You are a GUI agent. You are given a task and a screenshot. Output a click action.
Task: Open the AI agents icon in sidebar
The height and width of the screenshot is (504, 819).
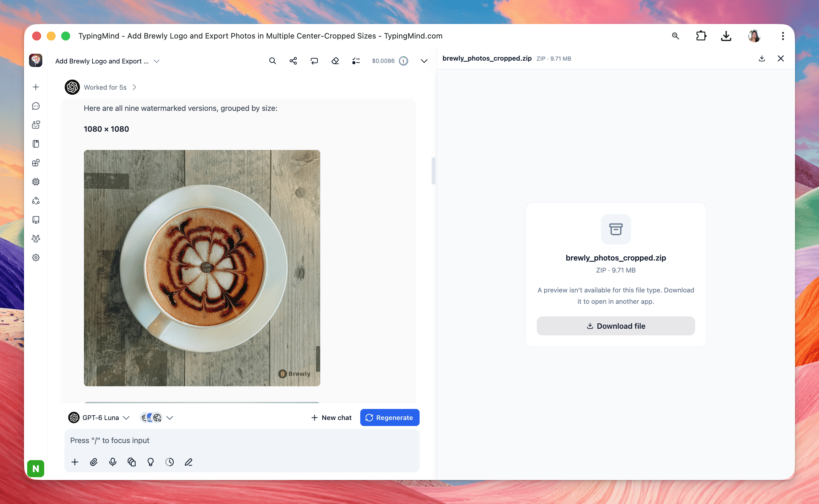point(36,125)
